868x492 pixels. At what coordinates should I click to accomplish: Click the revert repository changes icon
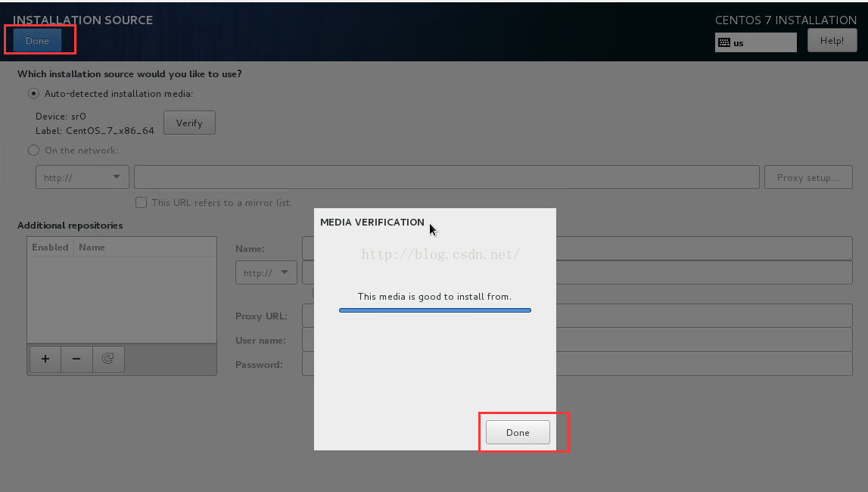(108, 359)
